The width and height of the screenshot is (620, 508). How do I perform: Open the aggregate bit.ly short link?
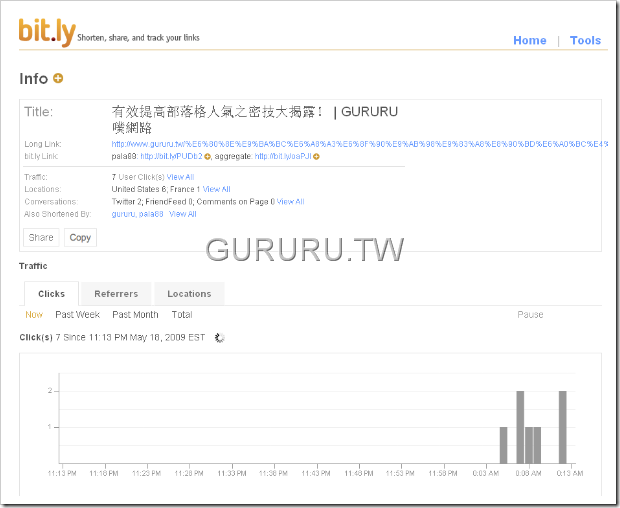tap(283, 157)
